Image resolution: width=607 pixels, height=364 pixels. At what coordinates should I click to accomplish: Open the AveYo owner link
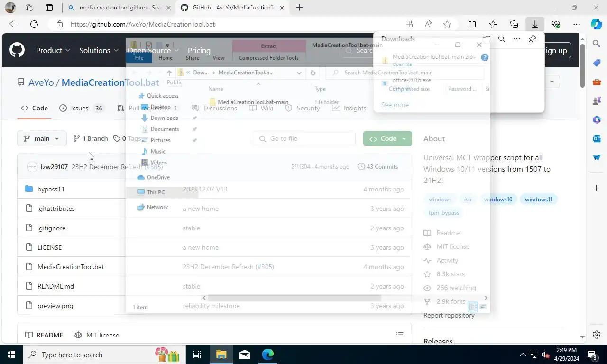click(x=41, y=82)
